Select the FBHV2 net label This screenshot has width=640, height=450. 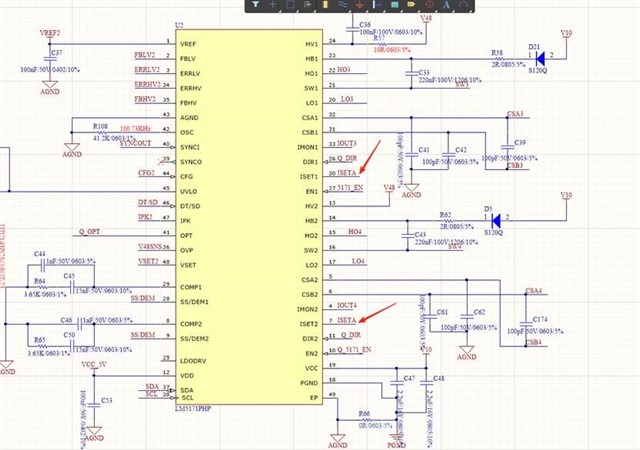[x=145, y=99]
